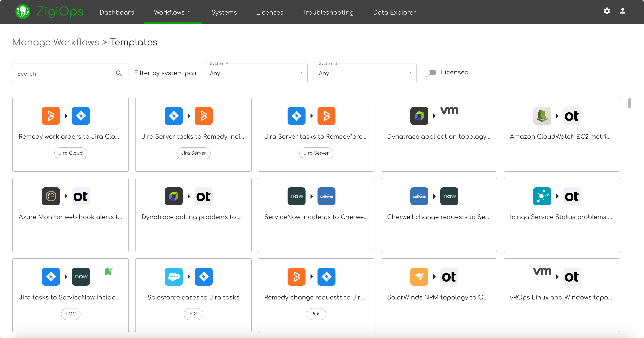Click the ZigiOps octopus logo

click(23, 12)
